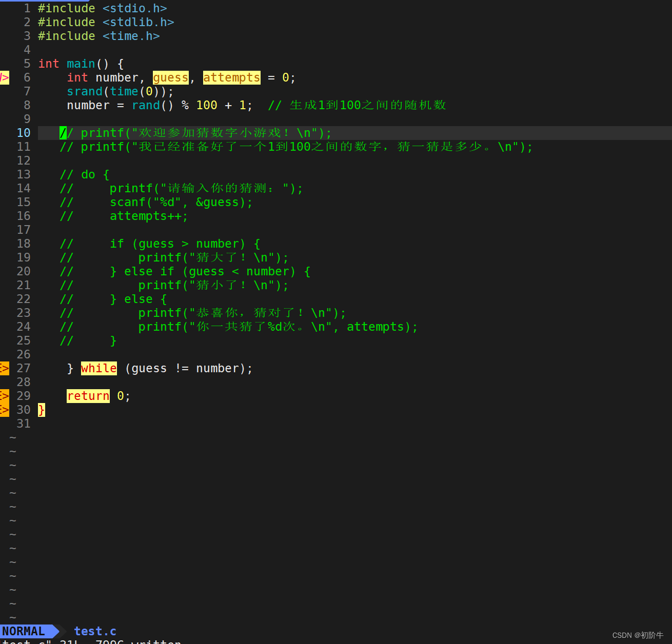Click the Chinese comment on line 8
This screenshot has width=672, height=644.
(x=357, y=106)
